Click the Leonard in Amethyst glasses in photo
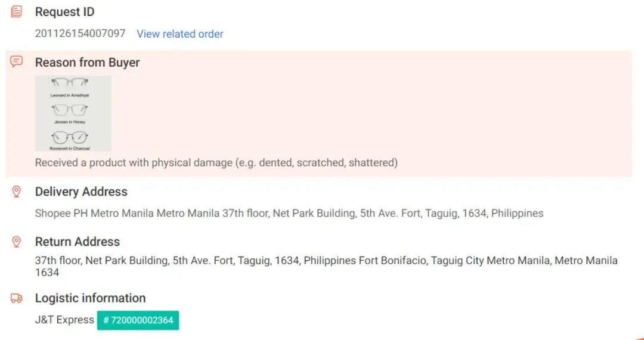 70,82
